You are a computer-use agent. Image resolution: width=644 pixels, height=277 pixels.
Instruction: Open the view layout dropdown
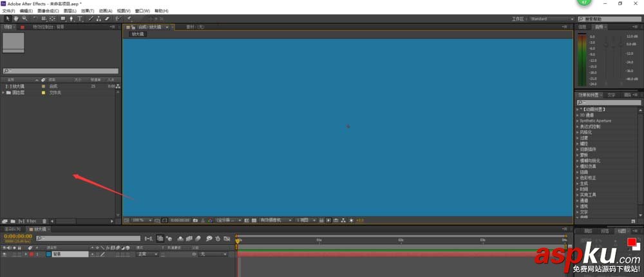(307, 220)
